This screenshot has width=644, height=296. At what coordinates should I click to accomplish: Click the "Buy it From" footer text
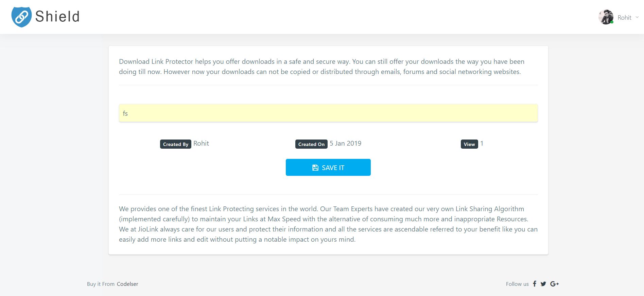tap(101, 284)
